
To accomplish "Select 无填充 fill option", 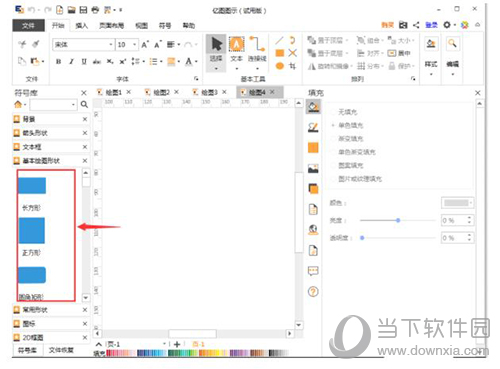I will click(348, 112).
